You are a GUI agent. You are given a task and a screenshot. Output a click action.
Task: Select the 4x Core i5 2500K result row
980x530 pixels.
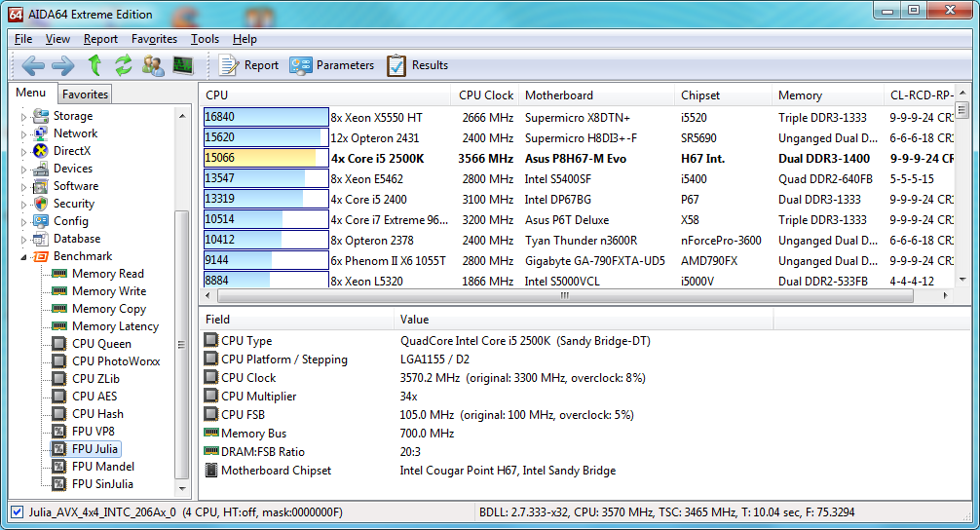[578, 158]
